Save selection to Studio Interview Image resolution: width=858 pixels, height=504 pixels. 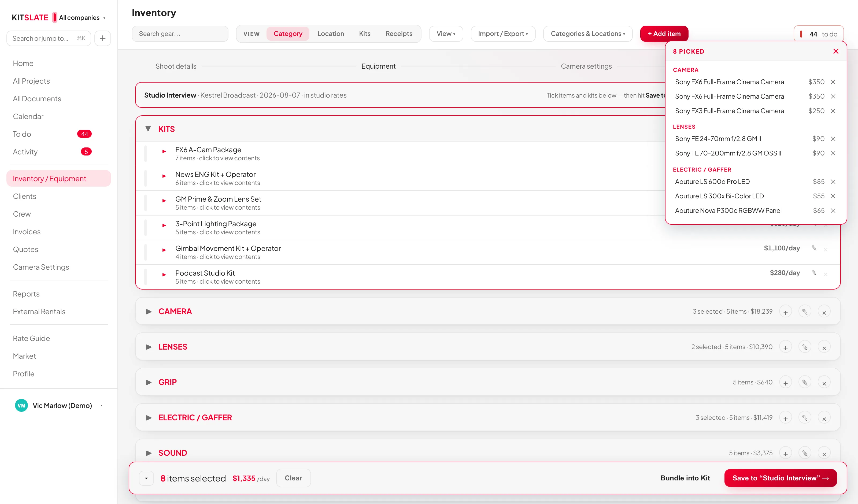(x=781, y=478)
